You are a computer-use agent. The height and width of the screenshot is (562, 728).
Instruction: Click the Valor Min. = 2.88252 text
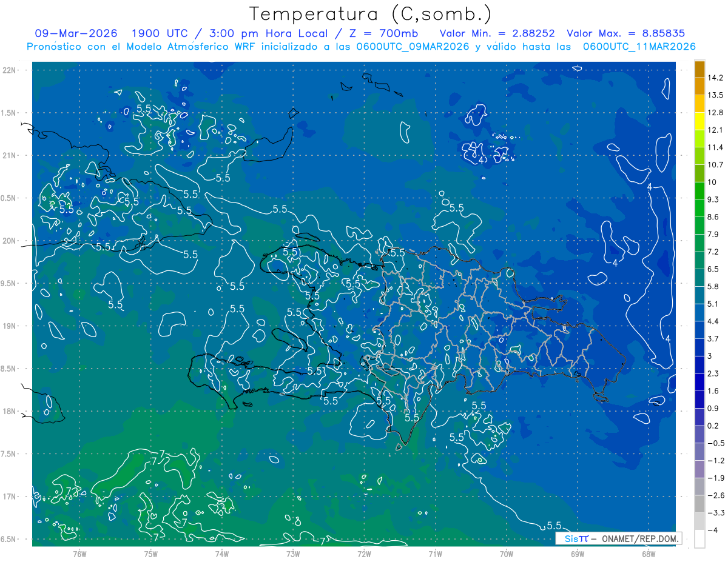tap(497, 33)
